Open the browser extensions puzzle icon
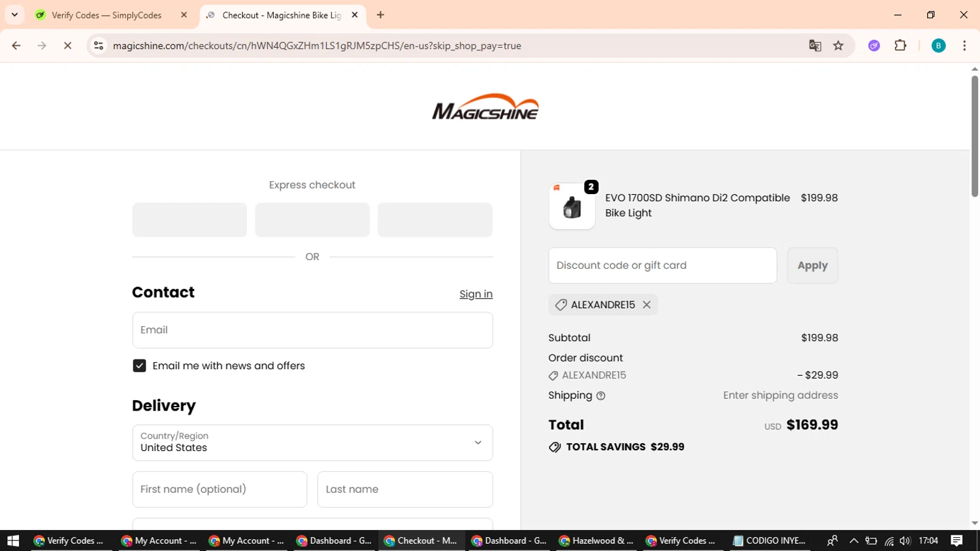 pyautogui.click(x=900, y=46)
